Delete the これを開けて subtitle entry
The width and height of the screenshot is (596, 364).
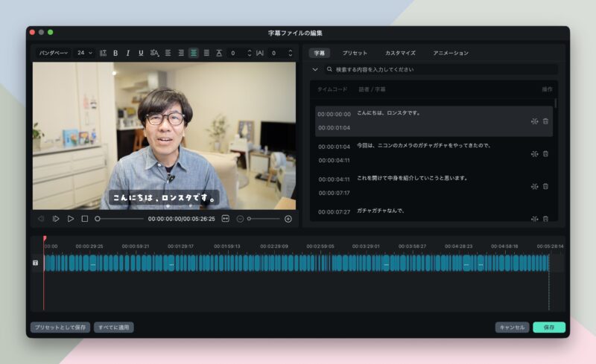[x=545, y=186]
